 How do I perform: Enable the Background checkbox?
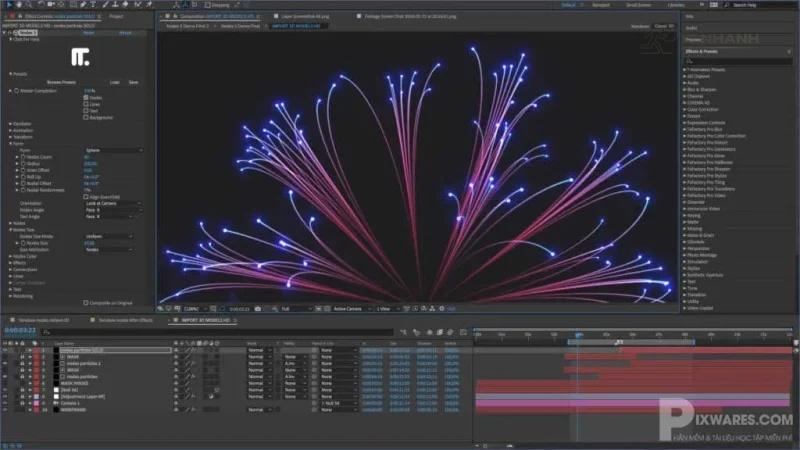pyautogui.click(x=86, y=117)
